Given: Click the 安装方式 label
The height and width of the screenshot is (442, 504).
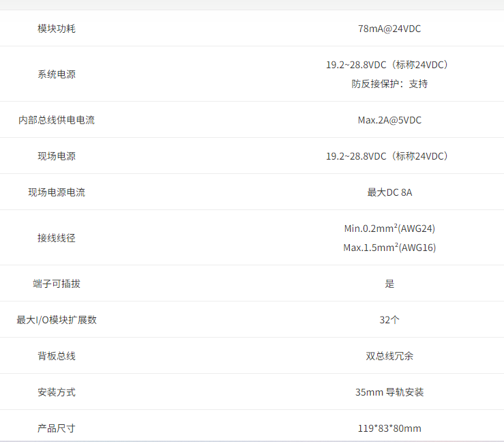Looking at the screenshot, I should coord(57,392).
